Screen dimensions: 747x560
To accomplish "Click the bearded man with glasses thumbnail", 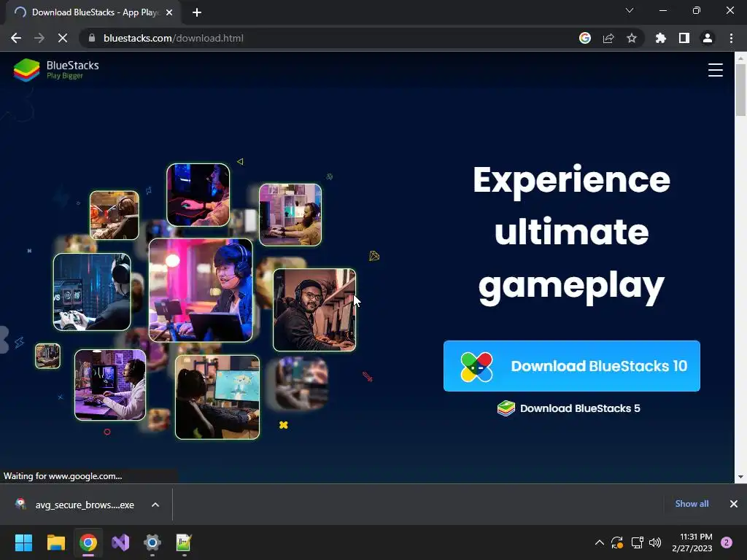I will pos(314,309).
